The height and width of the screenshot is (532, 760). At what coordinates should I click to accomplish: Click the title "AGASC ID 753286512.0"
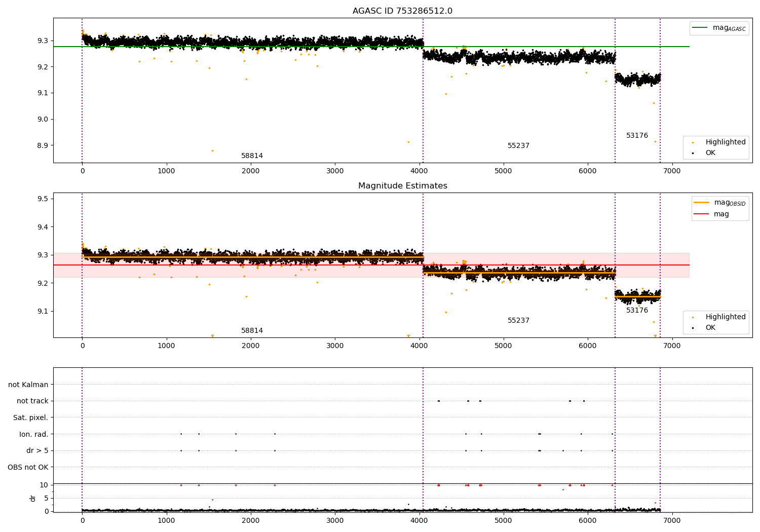tap(402, 11)
